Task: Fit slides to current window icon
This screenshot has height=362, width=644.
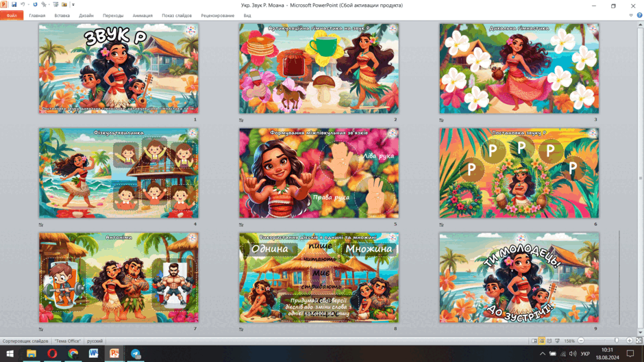Action: coord(639,341)
